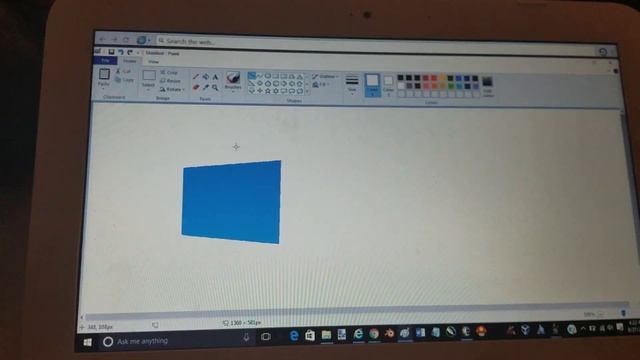The width and height of the screenshot is (640, 360).
Task: Choose the Oval shape in Shapes gallery
Action: 268,76
